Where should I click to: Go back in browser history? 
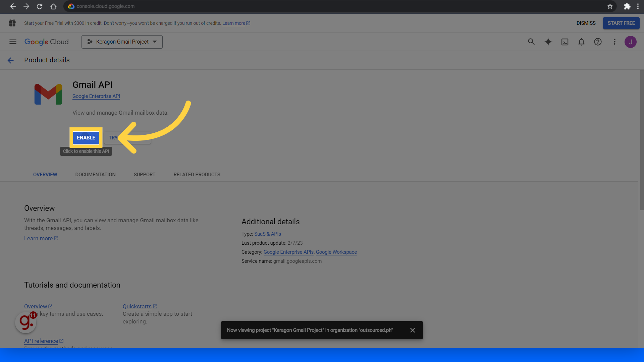[x=13, y=6]
